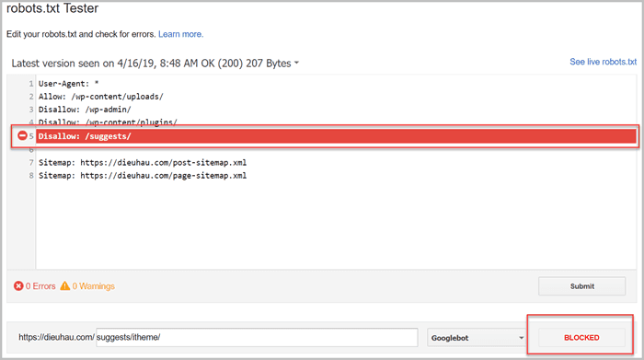Select the highlighted Disallow: /suggests/ line

point(336,136)
